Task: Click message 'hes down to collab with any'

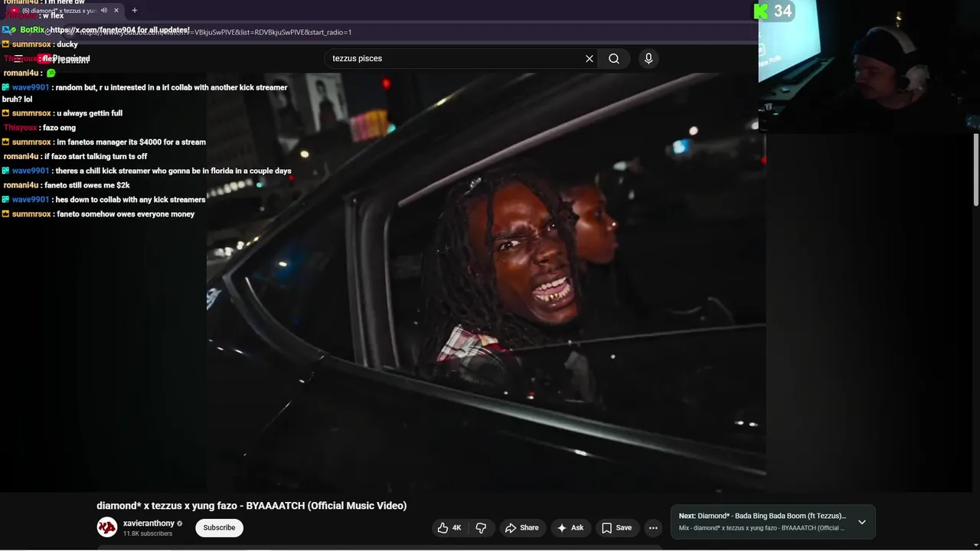Action: (130, 200)
